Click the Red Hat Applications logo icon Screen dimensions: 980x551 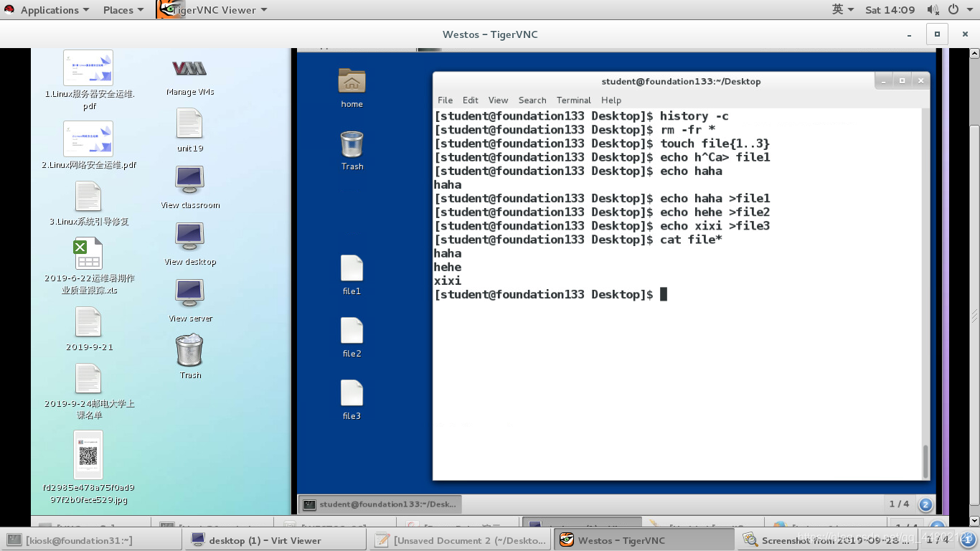(x=9, y=9)
